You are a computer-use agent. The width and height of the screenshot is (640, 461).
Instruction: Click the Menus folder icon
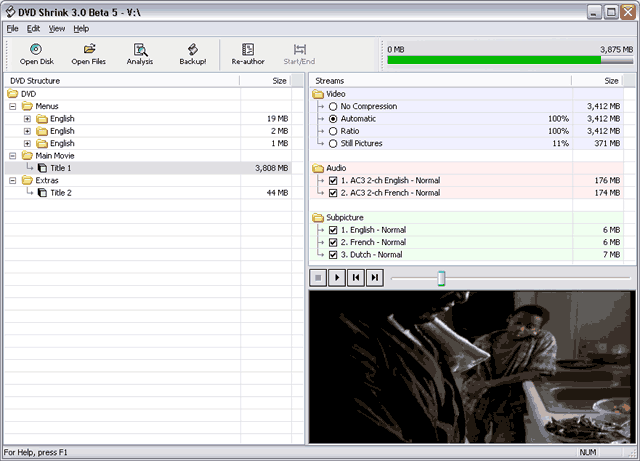point(27,106)
